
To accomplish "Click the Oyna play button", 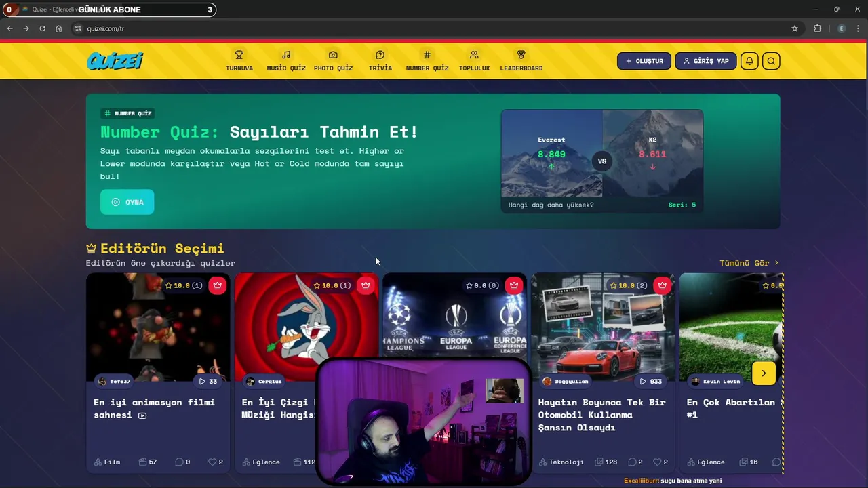I will coord(127,202).
